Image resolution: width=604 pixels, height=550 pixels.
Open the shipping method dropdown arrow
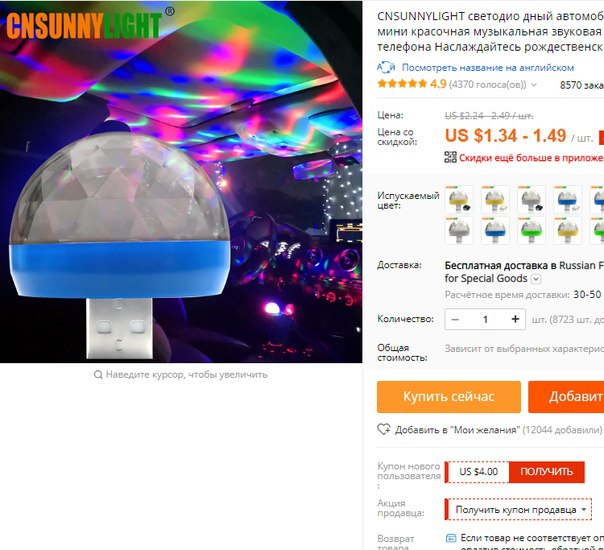click(536, 279)
